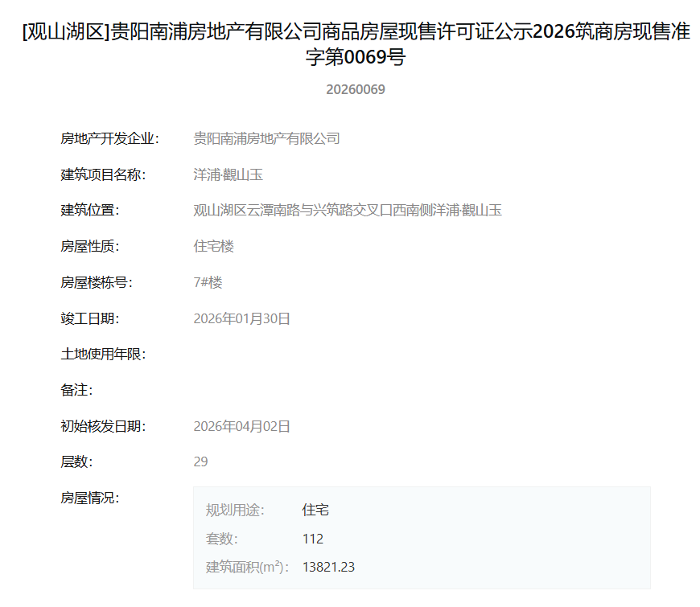Image resolution: width=700 pixels, height=607 pixels.
Task: Click the building number 7#楼
Action: pyautogui.click(x=208, y=282)
